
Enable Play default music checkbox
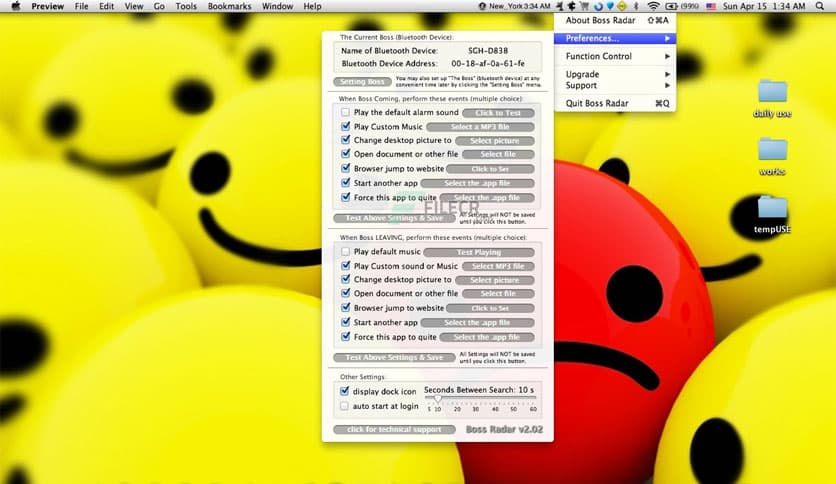point(345,251)
